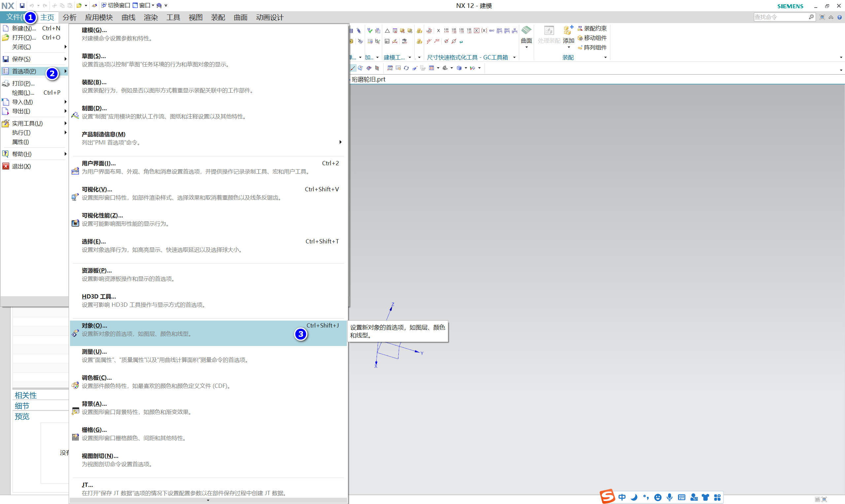Click the parenthesized (X) reference dimension icon
Screen dimensions: 845x504
point(484,31)
